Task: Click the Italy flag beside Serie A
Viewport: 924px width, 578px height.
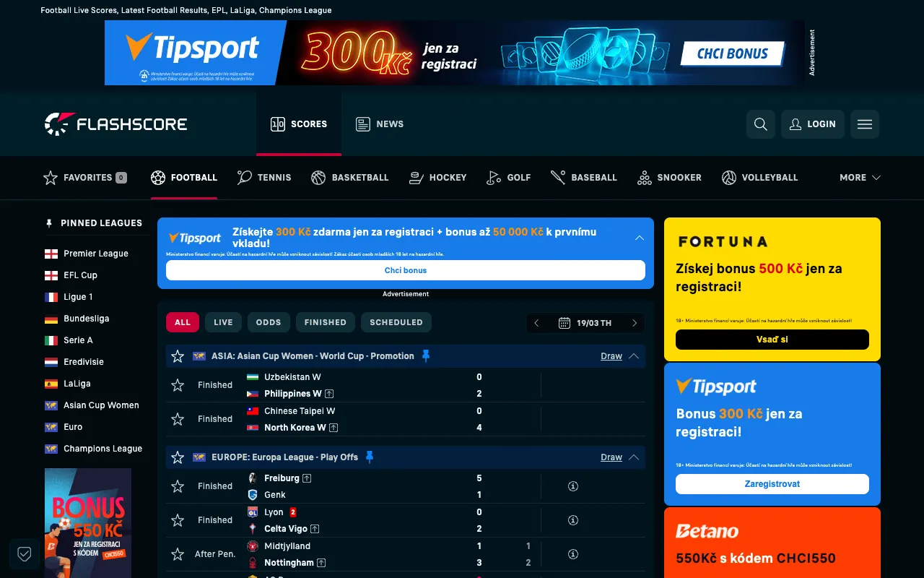Action: pos(51,340)
